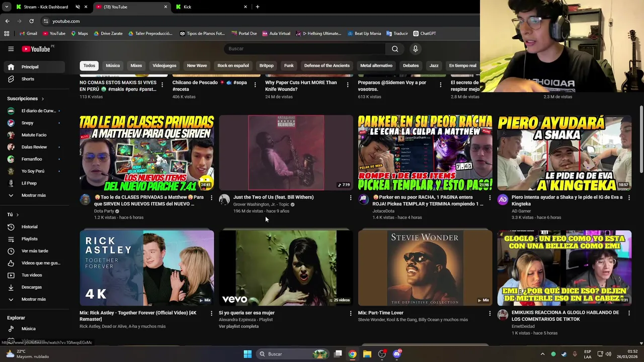Open Rick Astley Together Forever thumbnail

pyautogui.click(x=147, y=268)
